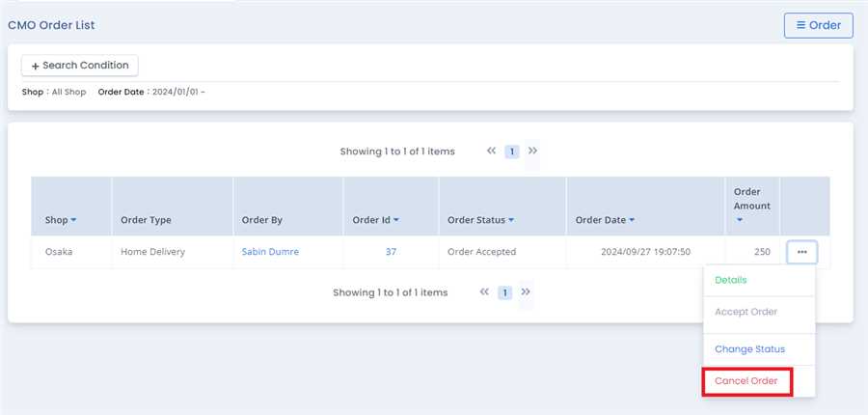Click the top next-page double chevron
Screen dimensions: 868x415
(533, 151)
